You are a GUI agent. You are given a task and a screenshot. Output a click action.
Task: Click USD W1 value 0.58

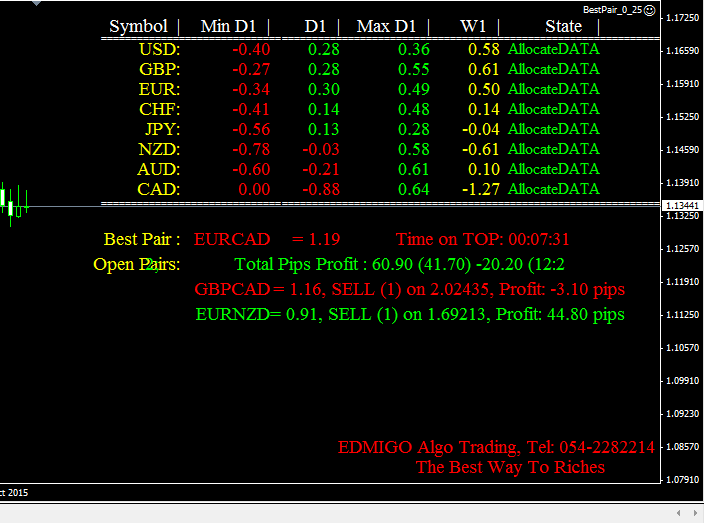484,49
